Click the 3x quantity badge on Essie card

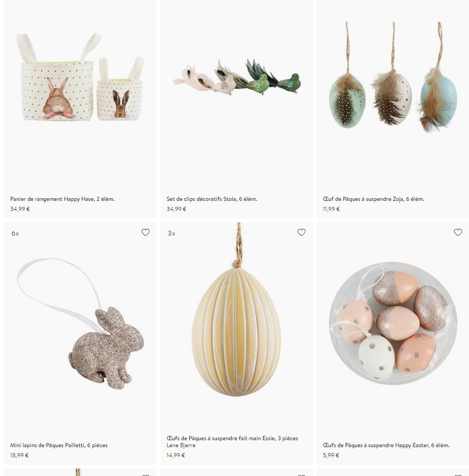point(171,233)
